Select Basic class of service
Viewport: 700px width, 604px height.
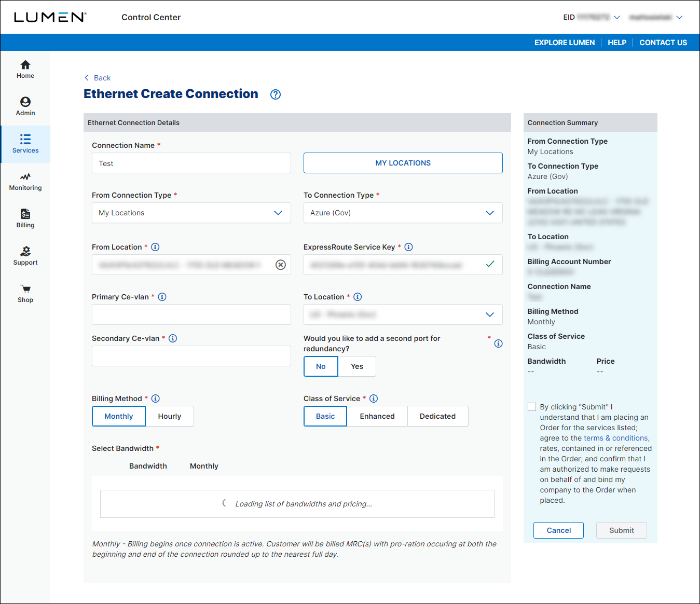pyautogui.click(x=325, y=416)
